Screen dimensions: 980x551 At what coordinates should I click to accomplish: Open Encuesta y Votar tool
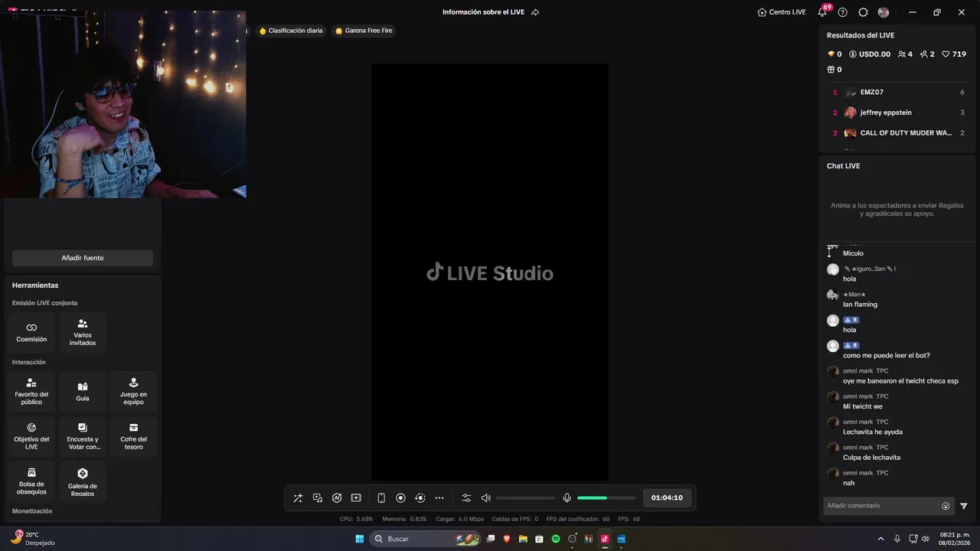click(83, 436)
